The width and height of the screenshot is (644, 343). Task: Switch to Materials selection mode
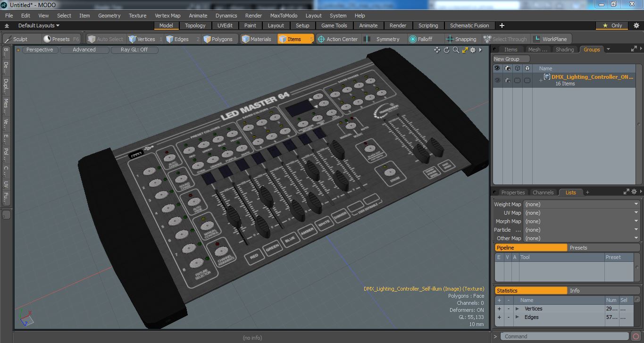tap(258, 39)
